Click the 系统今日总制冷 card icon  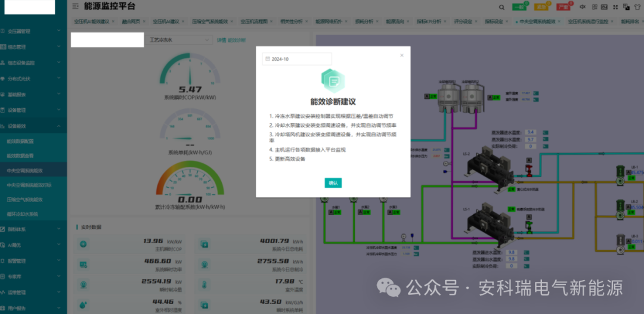(204, 265)
